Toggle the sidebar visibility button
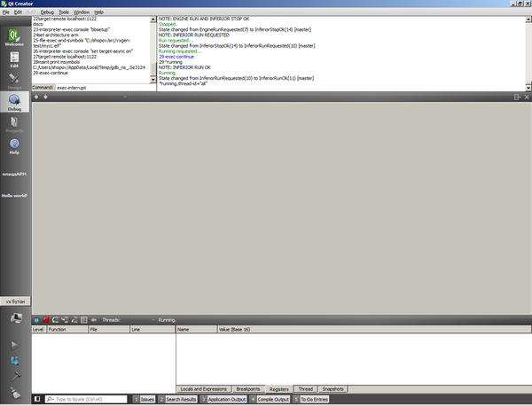The image size is (532, 406). coord(37,399)
